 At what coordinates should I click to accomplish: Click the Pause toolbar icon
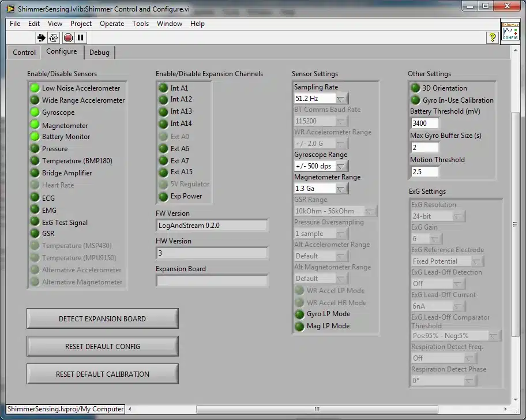(81, 37)
